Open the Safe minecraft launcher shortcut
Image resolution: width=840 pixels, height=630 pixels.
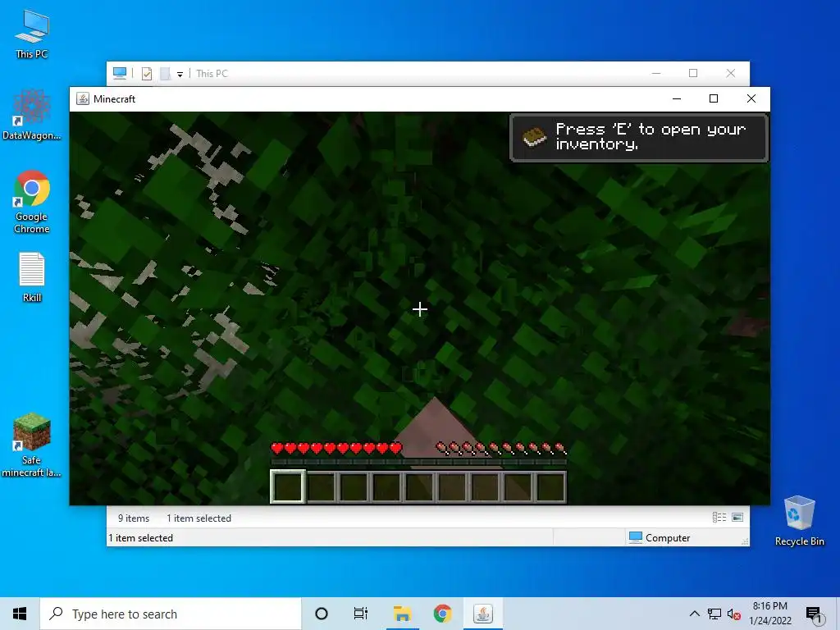[32, 445]
